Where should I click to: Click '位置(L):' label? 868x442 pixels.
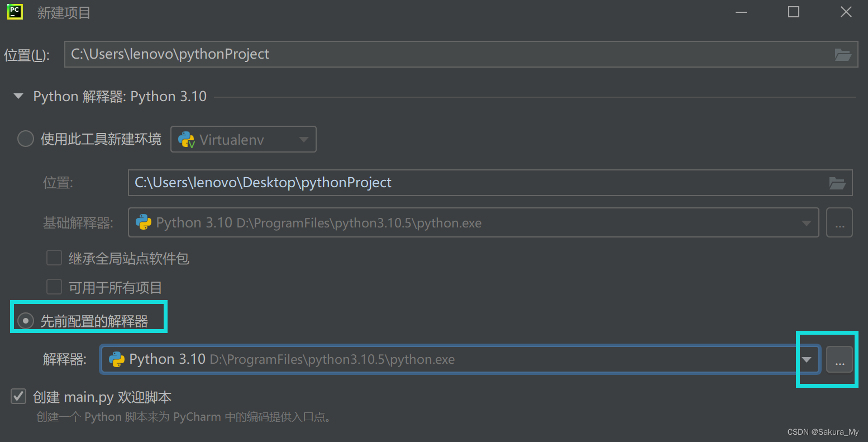tap(27, 55)
